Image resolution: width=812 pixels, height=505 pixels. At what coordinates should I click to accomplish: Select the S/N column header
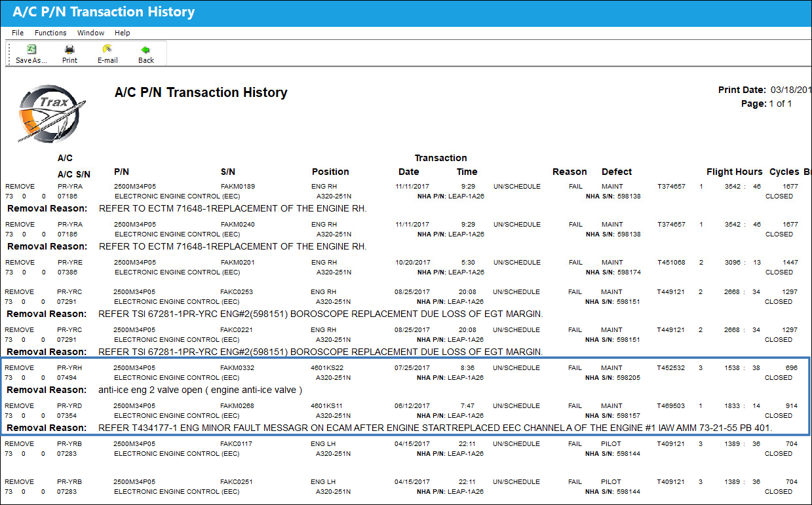click(228, 172)
